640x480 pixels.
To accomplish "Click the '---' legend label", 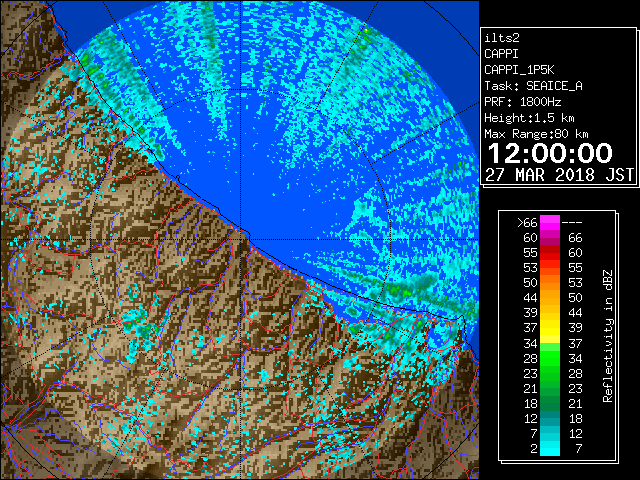I will point(572,223).
